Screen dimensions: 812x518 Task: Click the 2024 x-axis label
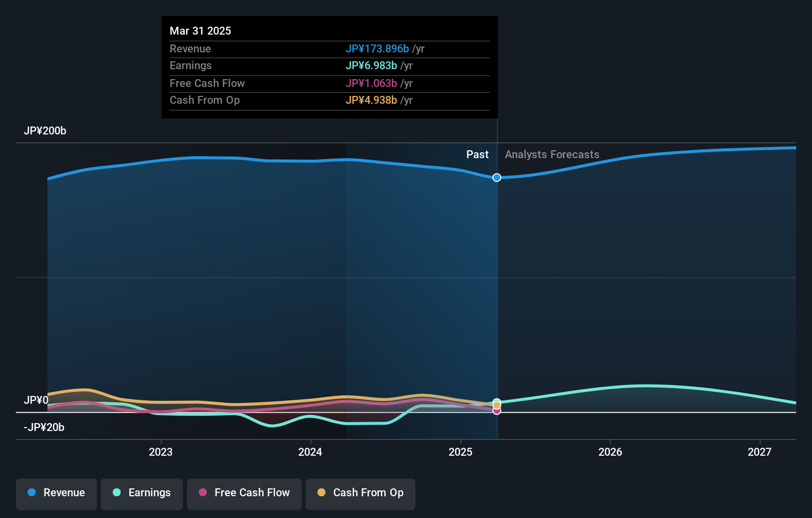310,452
